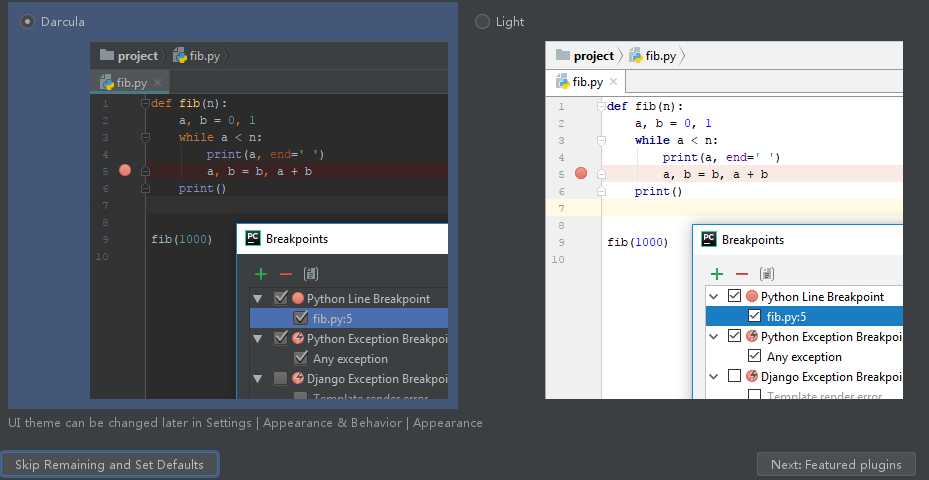The width and height of the screenshot is (929, 480).
Task: Click the green plus icon in Light preview
Action: [x=717, y=274]
